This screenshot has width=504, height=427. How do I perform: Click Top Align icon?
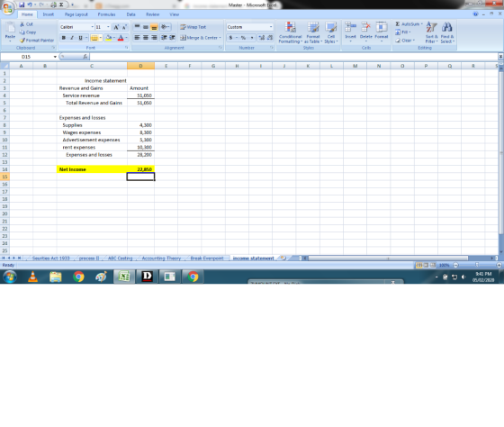click(137, 27)
